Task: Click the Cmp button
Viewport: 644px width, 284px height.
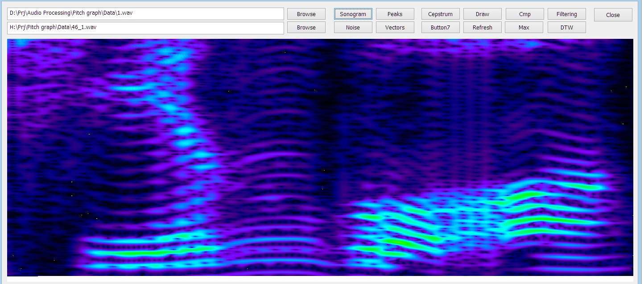Action: point(524,14)
